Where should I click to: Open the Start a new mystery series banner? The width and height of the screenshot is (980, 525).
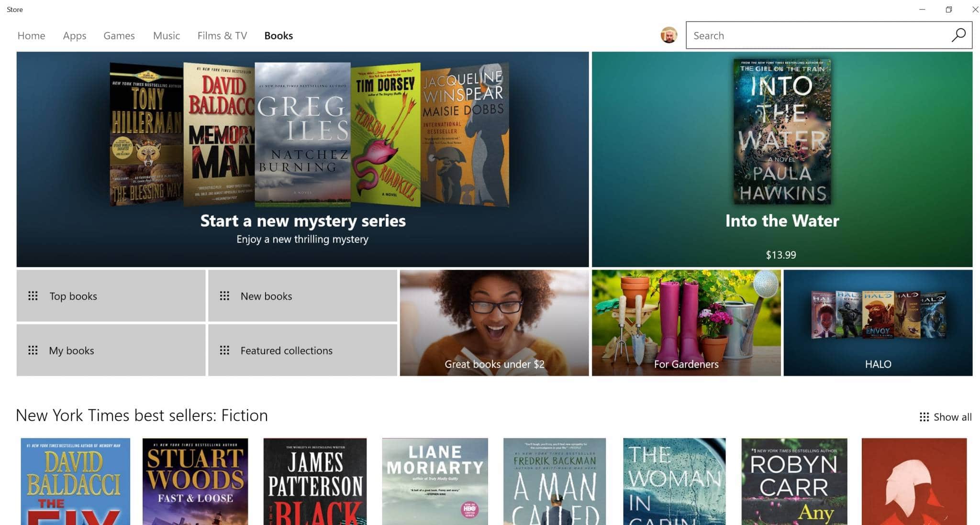click(x=302, y=159)
